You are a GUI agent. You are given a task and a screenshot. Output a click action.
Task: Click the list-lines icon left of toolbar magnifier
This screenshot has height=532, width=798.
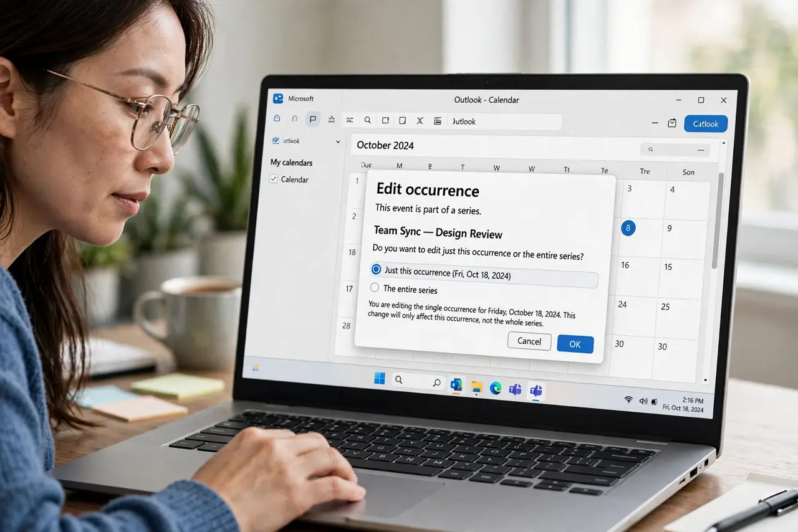tap(350, 120)
